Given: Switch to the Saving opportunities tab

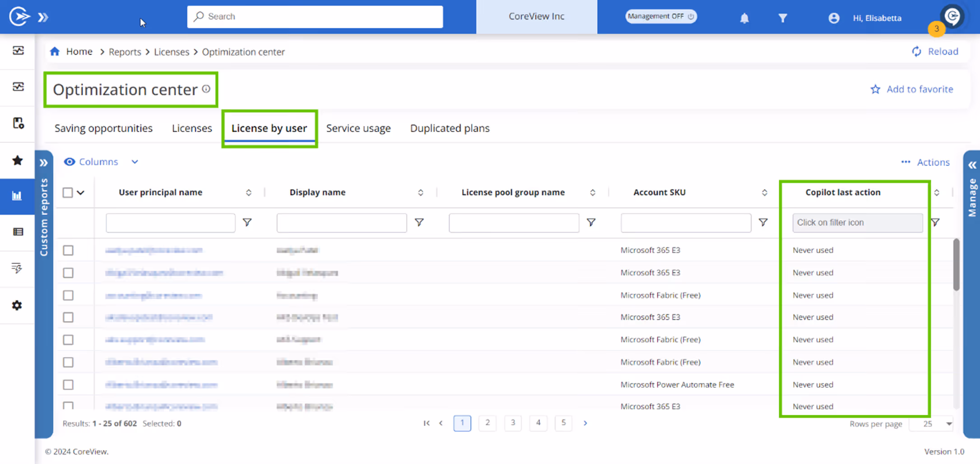Looking at the screenshot, I should tap(103, 128).
